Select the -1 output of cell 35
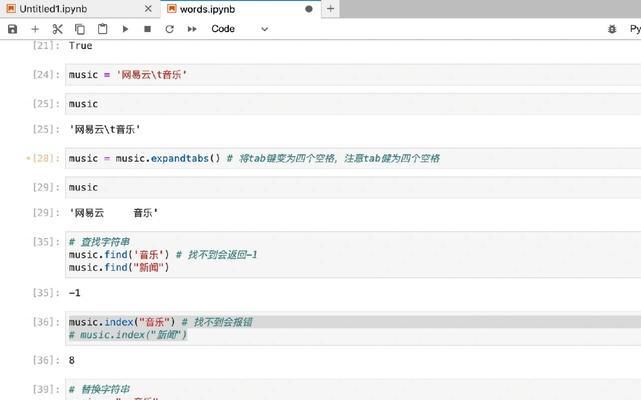Viewport: 641px width, 400px height. (74, 293)
